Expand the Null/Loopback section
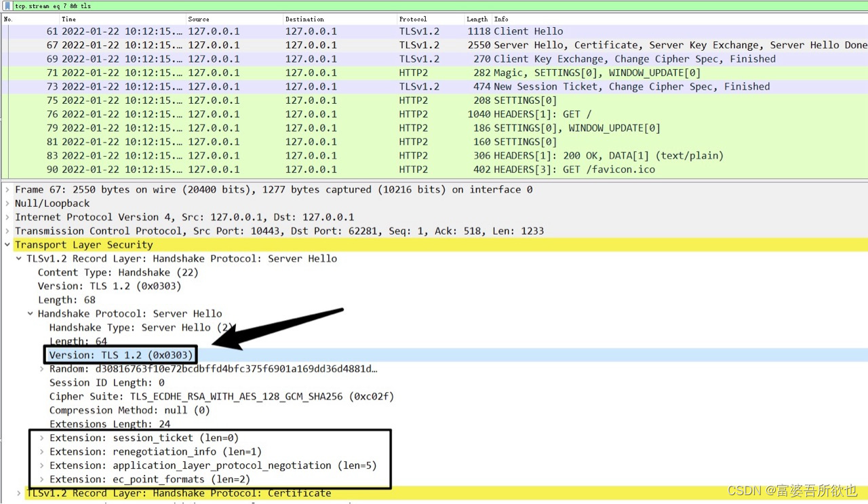This screenshot has width=868, height=504. pos(7,203)
